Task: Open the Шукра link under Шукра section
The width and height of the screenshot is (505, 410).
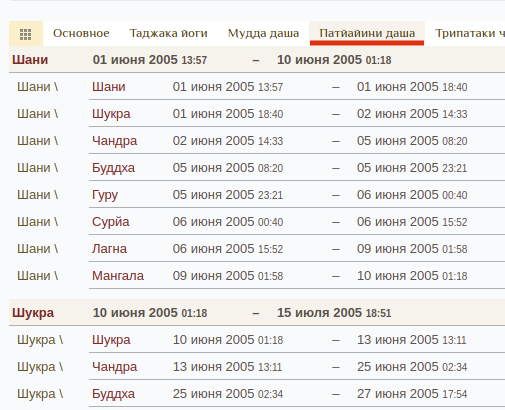Action: [x=111, y=340]
